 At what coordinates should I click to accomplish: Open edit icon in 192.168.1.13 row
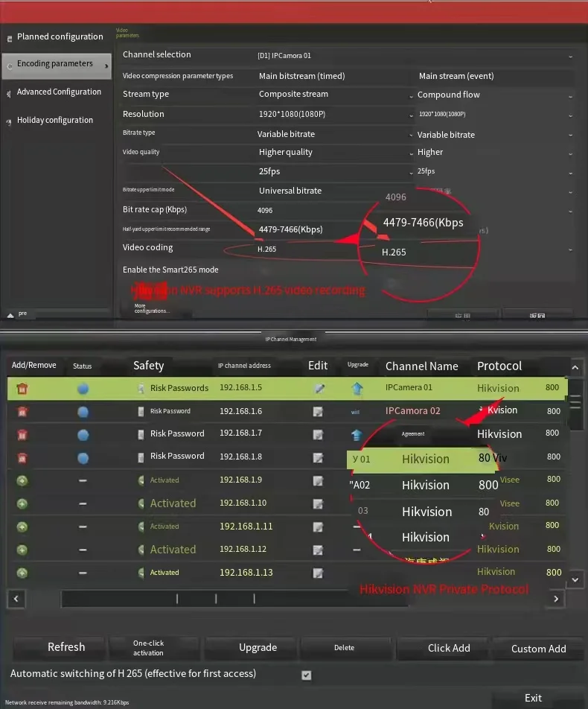pyautogui.click(x=318, y=573)
